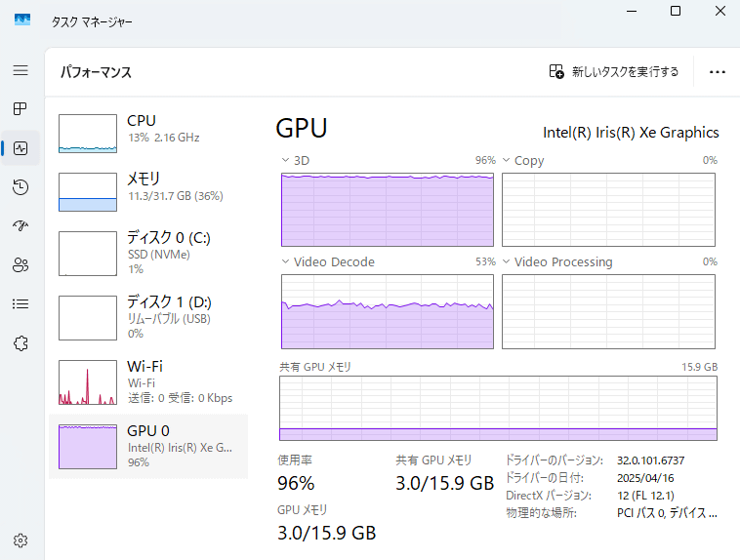
Task: Open the Startup apps page icon
Action: coord(21,226)
